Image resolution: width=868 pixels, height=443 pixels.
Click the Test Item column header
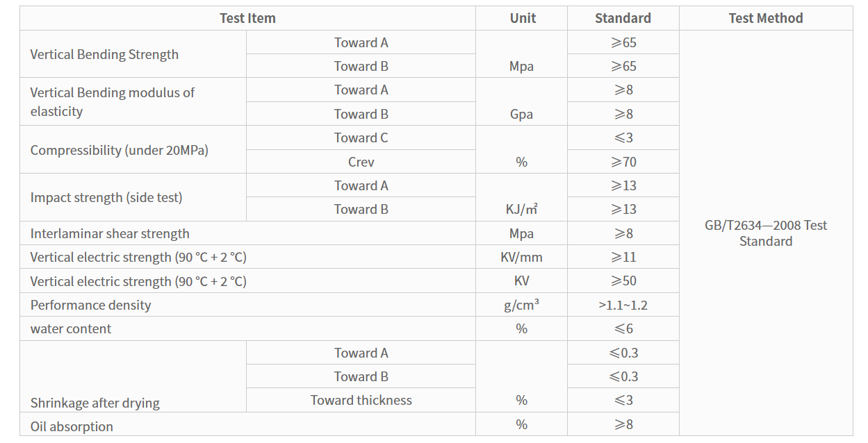click(x=247, y=19)
